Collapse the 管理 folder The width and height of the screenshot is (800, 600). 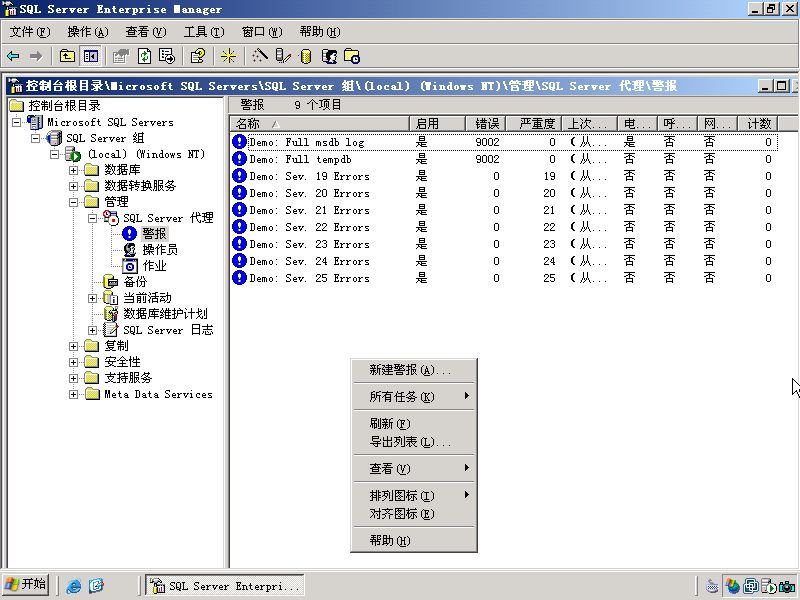tap(73, 202)
